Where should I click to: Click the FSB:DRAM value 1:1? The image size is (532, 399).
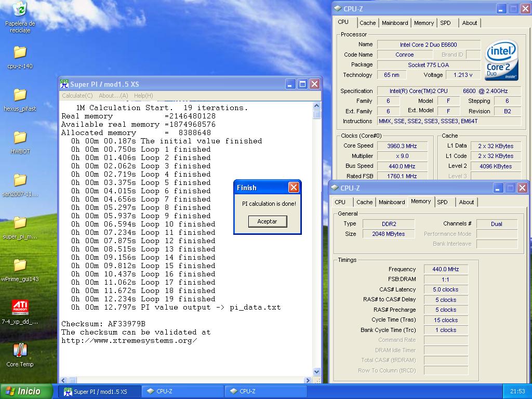pos(445,280)
